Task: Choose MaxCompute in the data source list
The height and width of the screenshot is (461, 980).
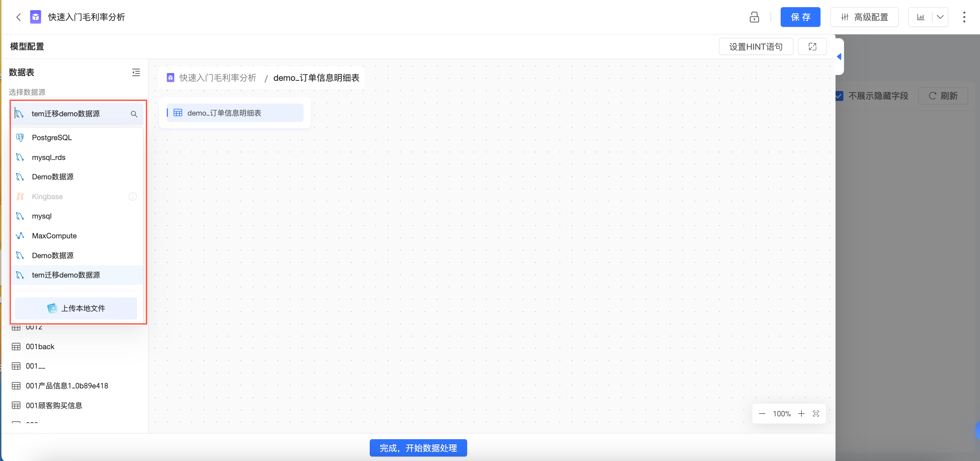Action: (54, 236)
